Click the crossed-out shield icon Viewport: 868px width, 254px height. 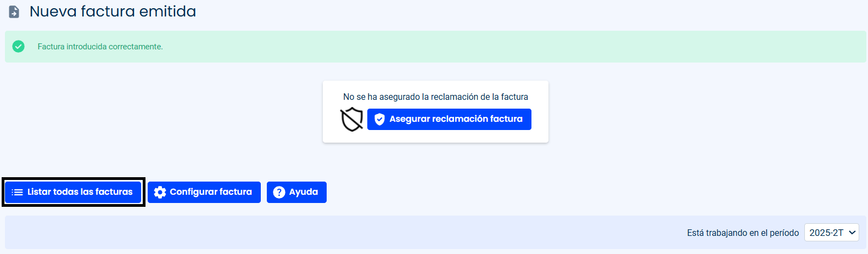(x=352, y=119)
